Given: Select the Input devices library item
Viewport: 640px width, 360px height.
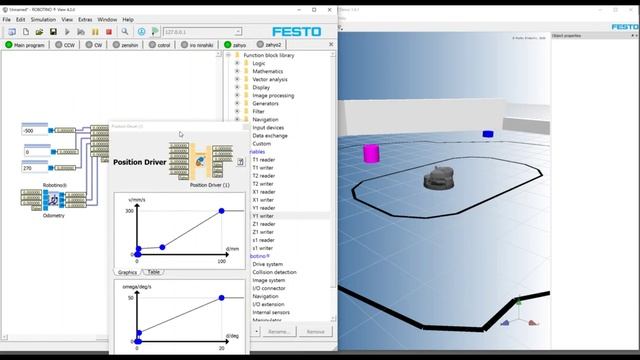Looking at the screenshot, I should (x=268, y=128).
